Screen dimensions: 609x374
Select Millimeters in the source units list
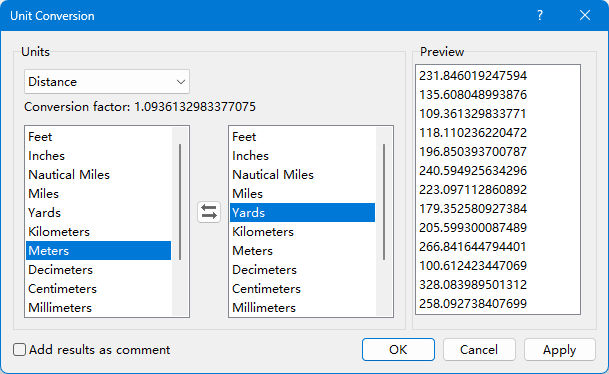click(99, 308)
